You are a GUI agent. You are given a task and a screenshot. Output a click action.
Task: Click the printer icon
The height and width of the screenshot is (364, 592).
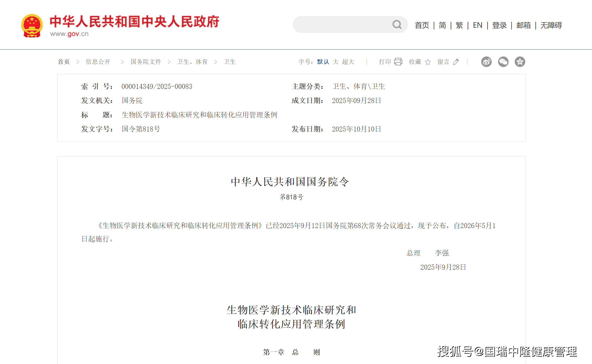click(398, 61)
